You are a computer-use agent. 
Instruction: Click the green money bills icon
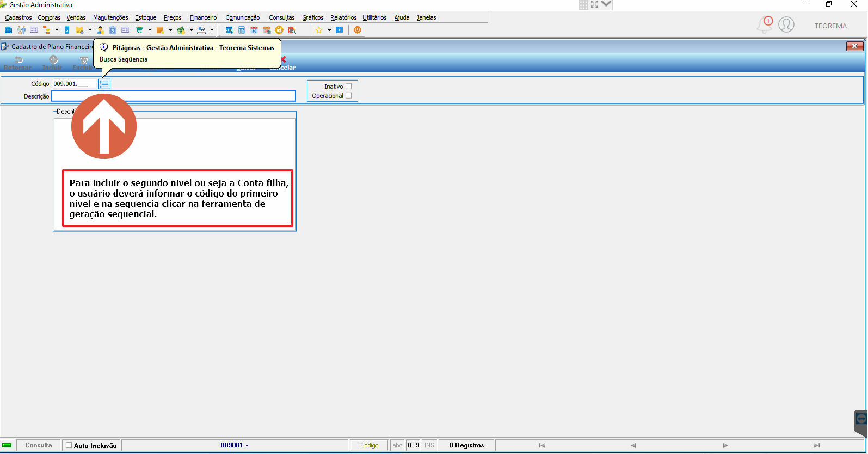pos(181,30)
